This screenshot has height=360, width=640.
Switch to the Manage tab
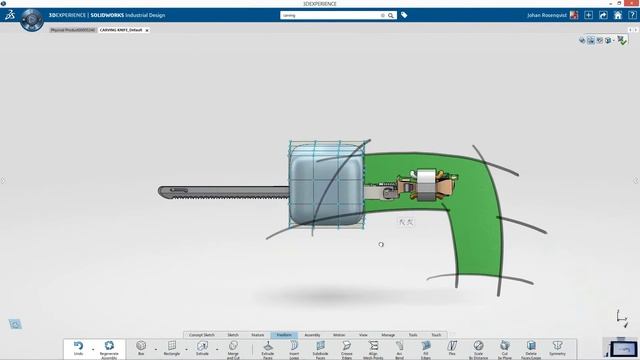click(388, 335)
